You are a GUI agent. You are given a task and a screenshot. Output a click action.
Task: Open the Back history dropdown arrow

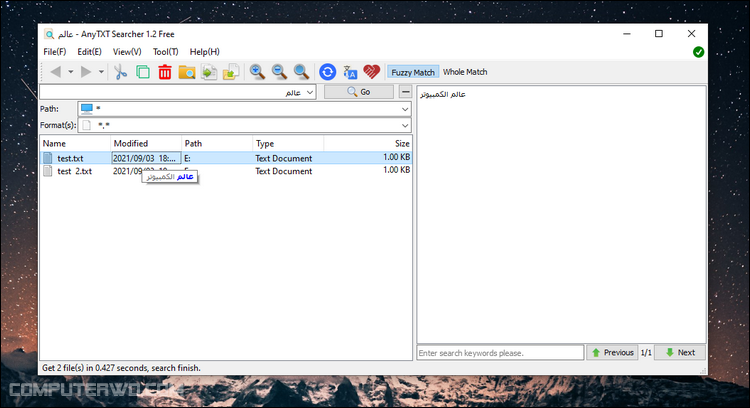pos(70,72)
